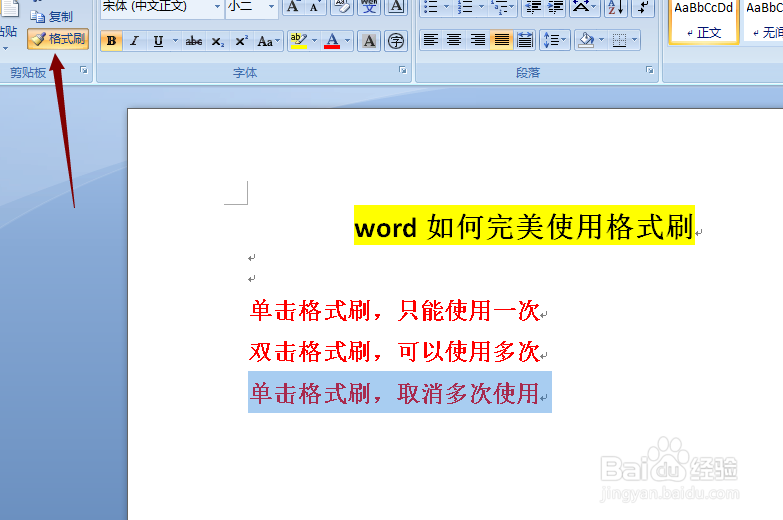Click selected line '单击格式刷，取消多次使用'
783x520 pixels.
(395, 393)
